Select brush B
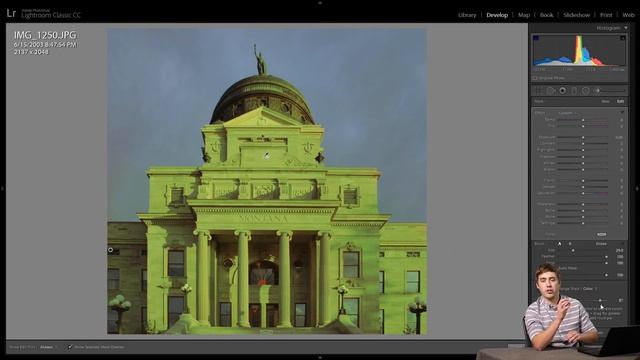The height and width of the screenshot is (360, 640). click(x=570, y=244)
